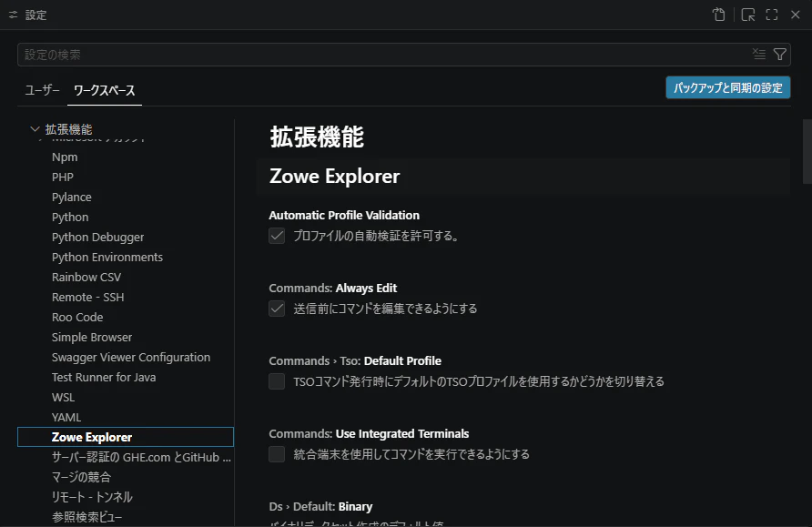The image size is (812, 527).
Task: Click the 拡張機能 page heading
Action: pos(317,137)
